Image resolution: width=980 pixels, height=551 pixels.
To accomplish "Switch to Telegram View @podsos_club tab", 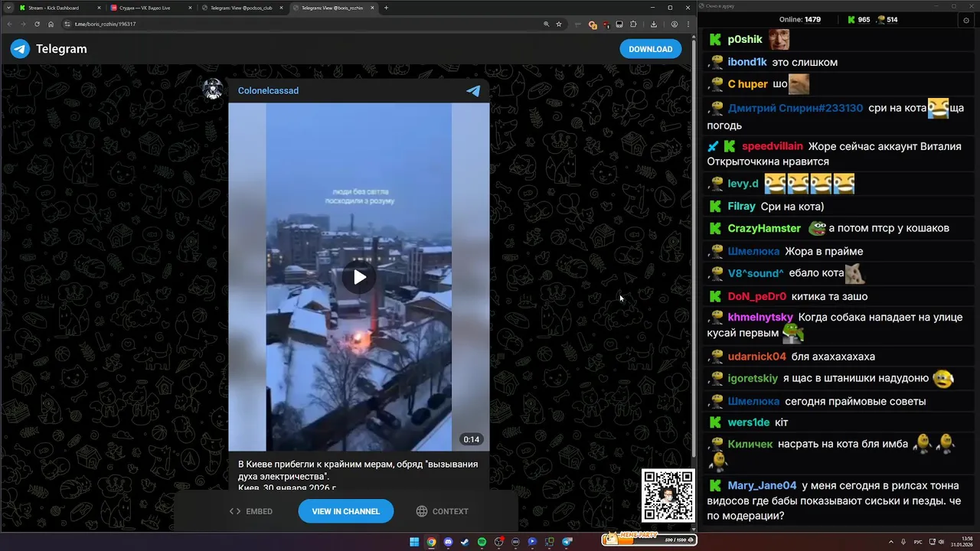I will click(x=241, y=8).
